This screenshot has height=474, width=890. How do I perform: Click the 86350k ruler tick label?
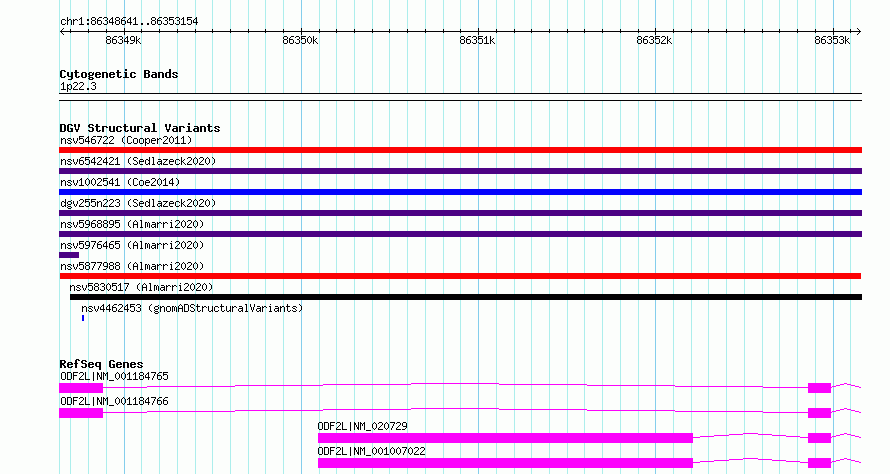pyautogui.click(x=300, y=40)
